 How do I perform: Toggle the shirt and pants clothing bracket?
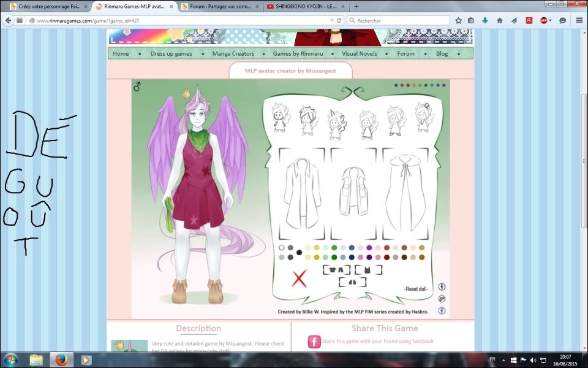[336, 270]
